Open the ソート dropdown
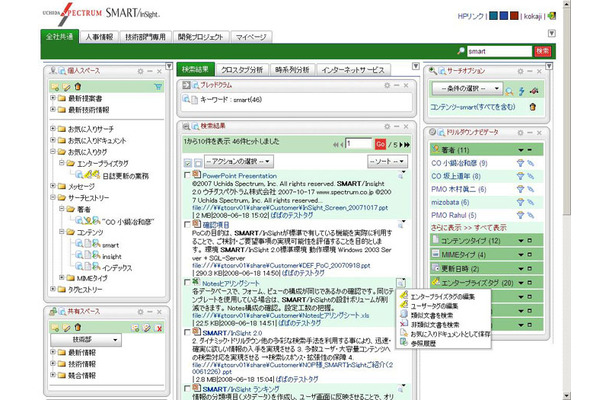This screenshot has width=610, height=400. tap(387, 161)
